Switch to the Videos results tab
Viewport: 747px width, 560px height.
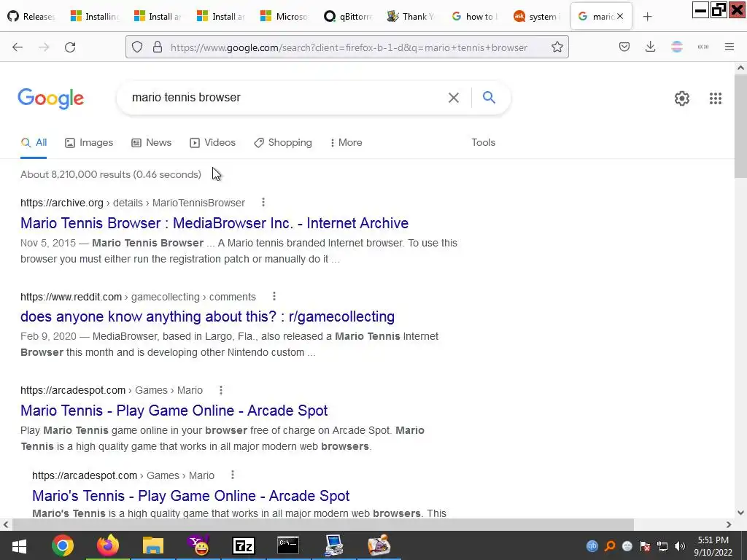pos(212,142)
